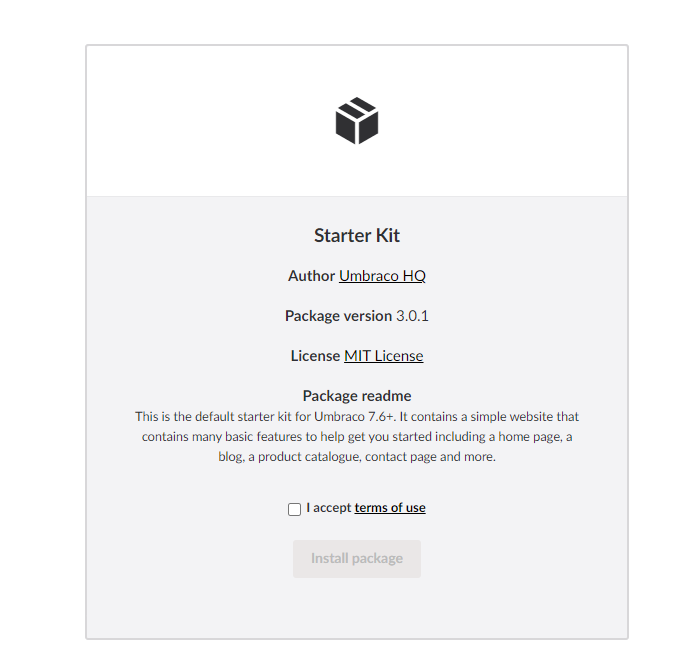Click the Package version label
The image size is (681, 669).
click(x=338, y=316)
